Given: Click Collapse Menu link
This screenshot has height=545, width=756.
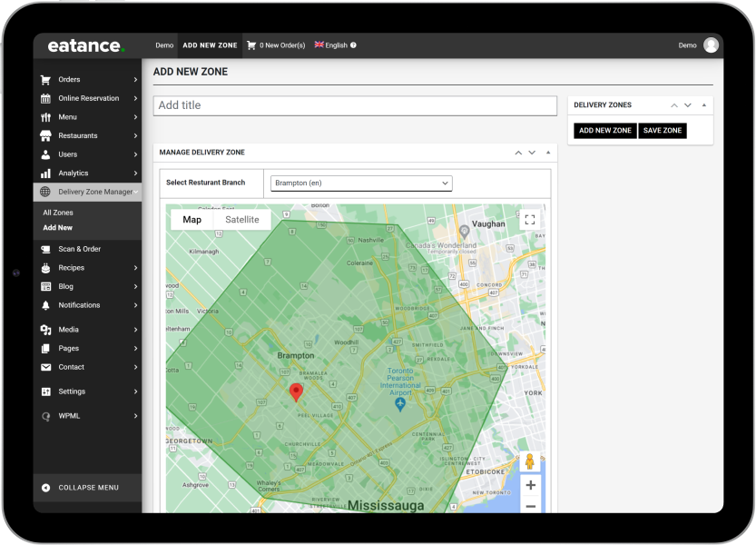Looking at the screenshot, I should (x=88, y=488).
